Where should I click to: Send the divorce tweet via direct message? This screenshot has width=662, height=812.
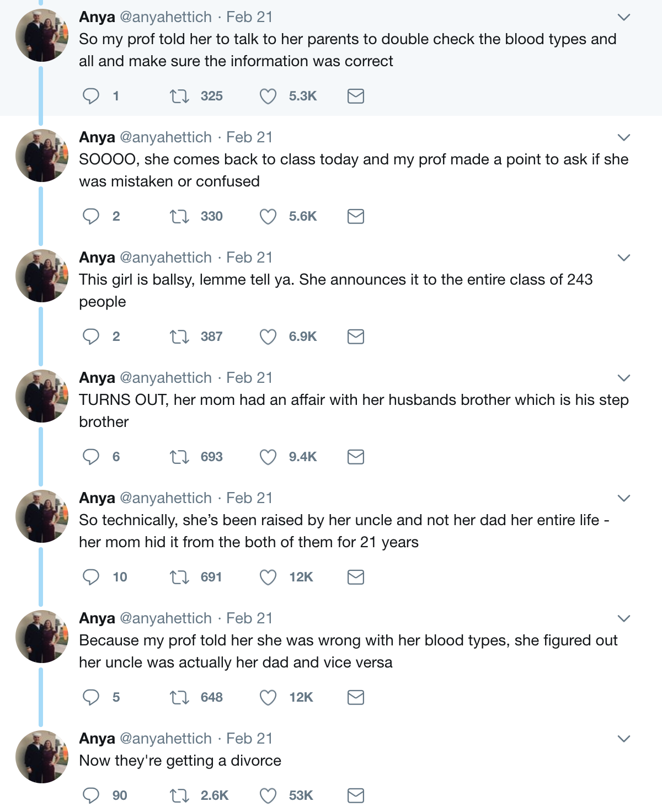pos(356,795)
